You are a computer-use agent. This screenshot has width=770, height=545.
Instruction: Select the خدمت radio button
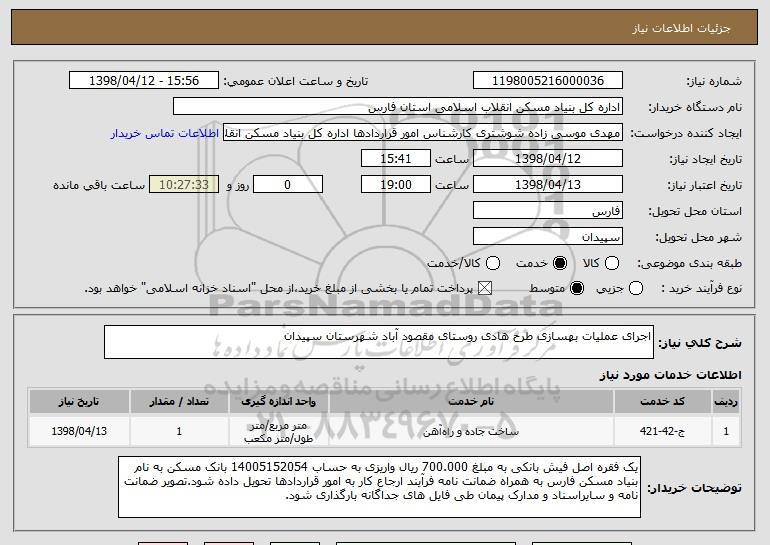tap(559, 263)
